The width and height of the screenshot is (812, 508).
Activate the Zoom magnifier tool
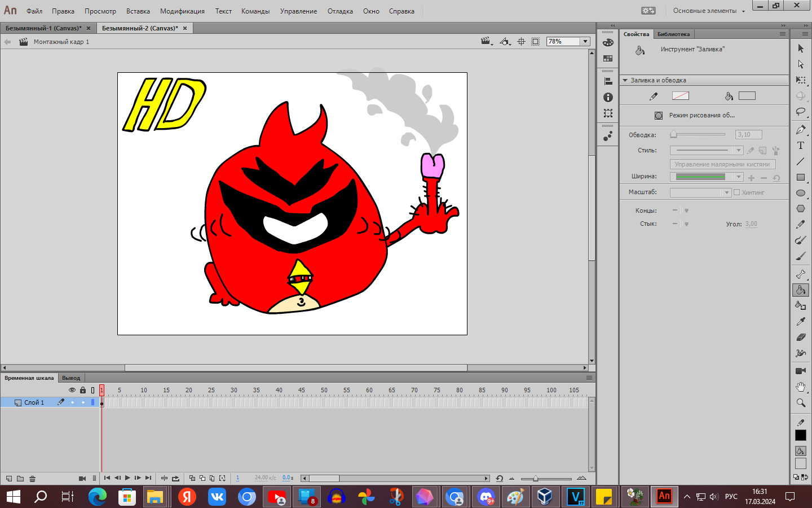click(x=800, y=403)
